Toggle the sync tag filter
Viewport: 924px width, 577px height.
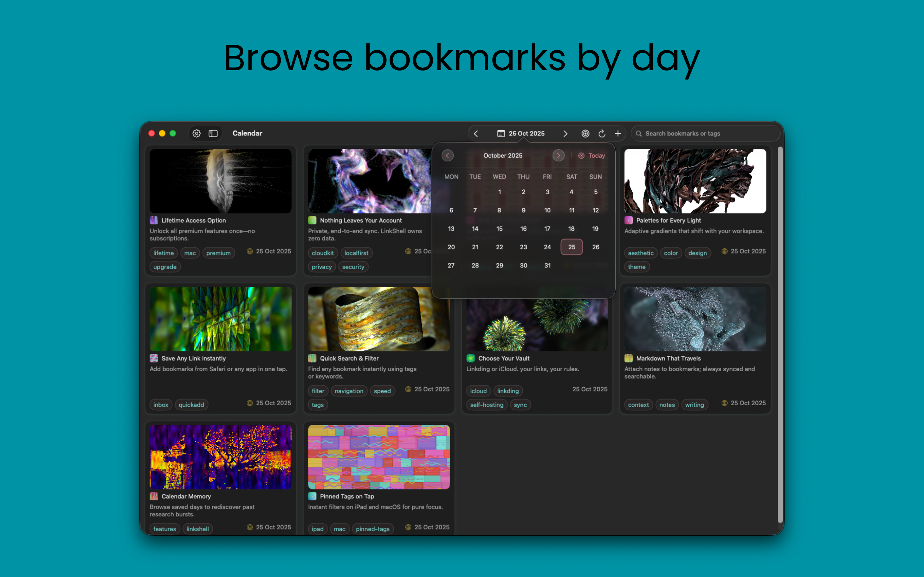click(x=520, y=405)
